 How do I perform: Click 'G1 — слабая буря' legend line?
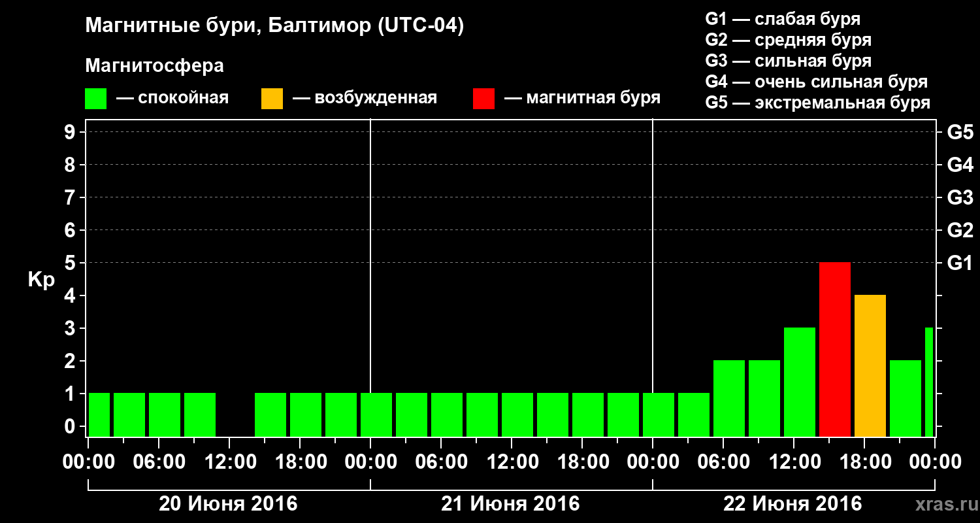[x=783, y=19]
